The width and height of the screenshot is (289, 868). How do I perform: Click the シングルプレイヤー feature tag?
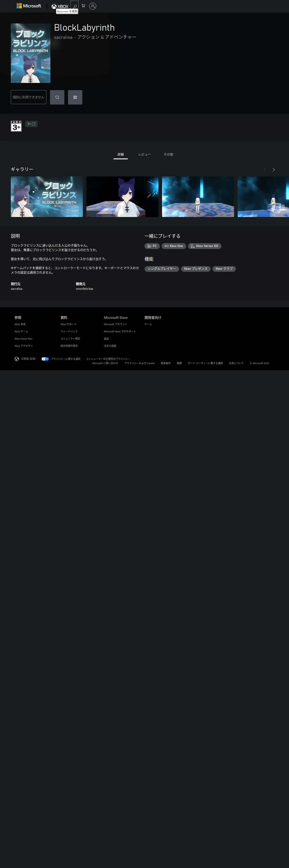(x=161, y=269)
